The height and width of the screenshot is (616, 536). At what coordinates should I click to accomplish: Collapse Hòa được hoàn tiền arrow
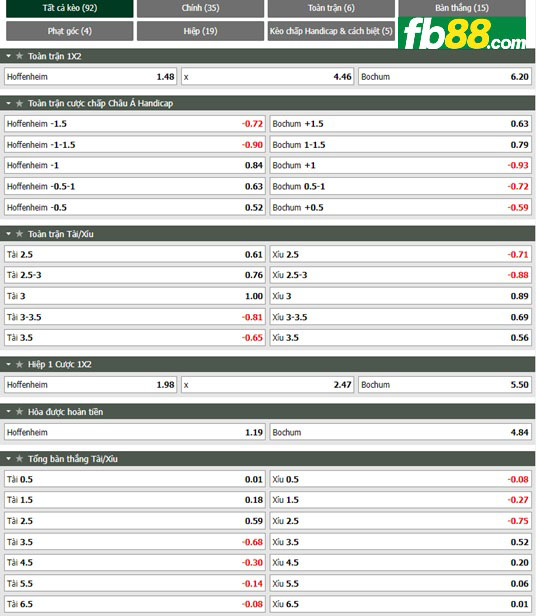(9, 412)
